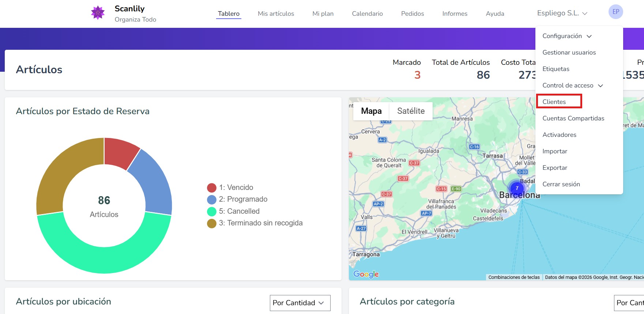Viewport: 644px width, 314px height.
Task: Click Exportar in the menu
Action: pyautogui.click(x=555, y=168)
